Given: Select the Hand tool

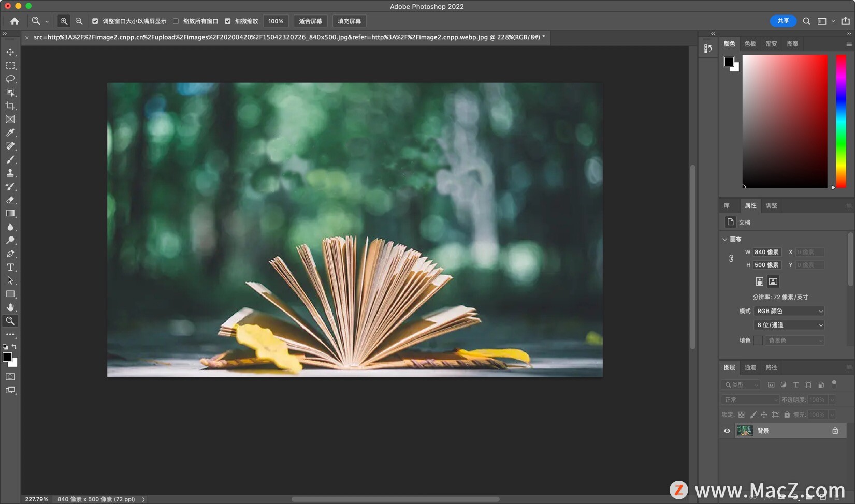Looking at the screenshot, I should pos(10,307).
